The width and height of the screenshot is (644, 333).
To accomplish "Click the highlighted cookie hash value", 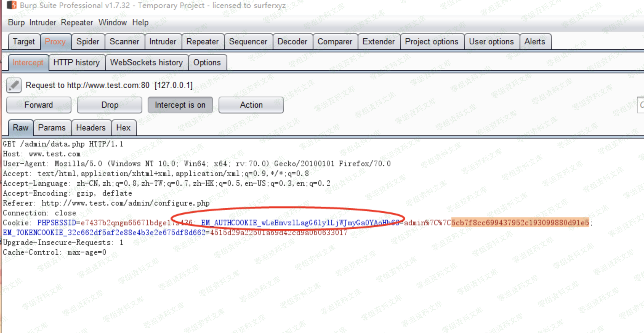I will [x=520, y=223].
